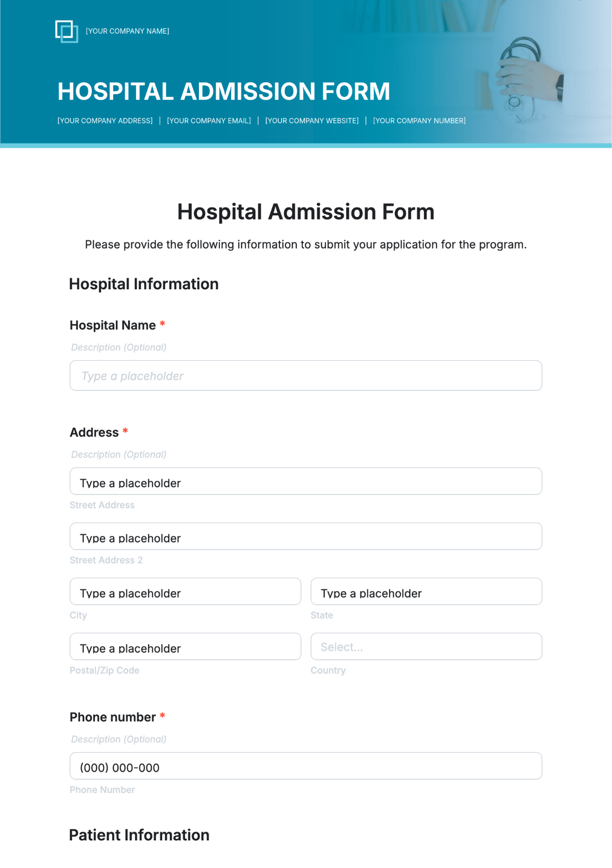The height and width of the screenshot is (868, 612).
Task: Focus the Postal/Zip Code input field
Action: (185, 647)
